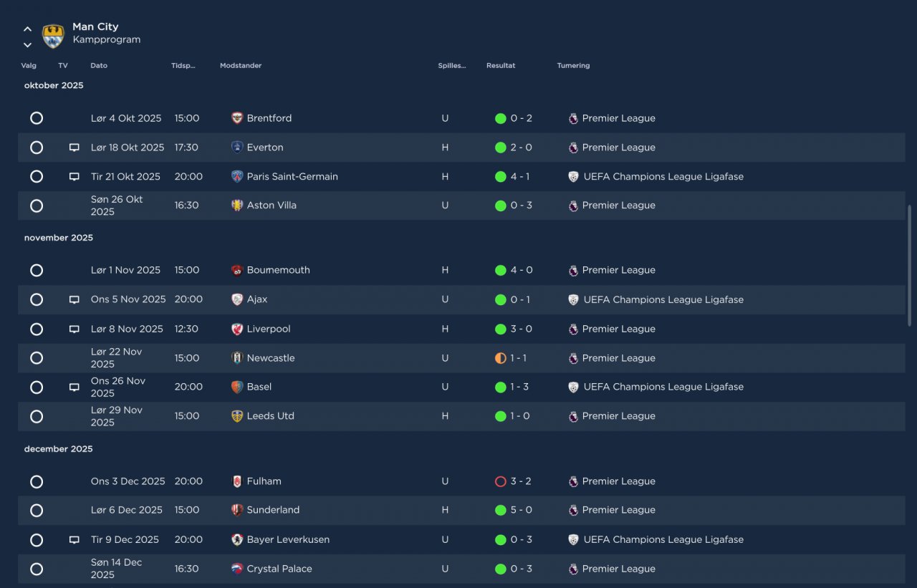This screenshot has width=917, height=588.
Task: Click the Turnering column header
Action: click(573, 66)
